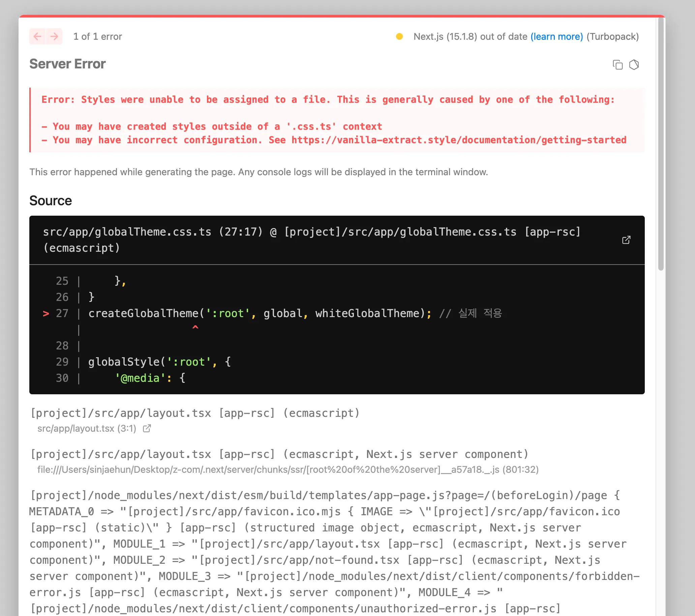
Task: Copy the stack trace with copy icon
Action: 617,65
